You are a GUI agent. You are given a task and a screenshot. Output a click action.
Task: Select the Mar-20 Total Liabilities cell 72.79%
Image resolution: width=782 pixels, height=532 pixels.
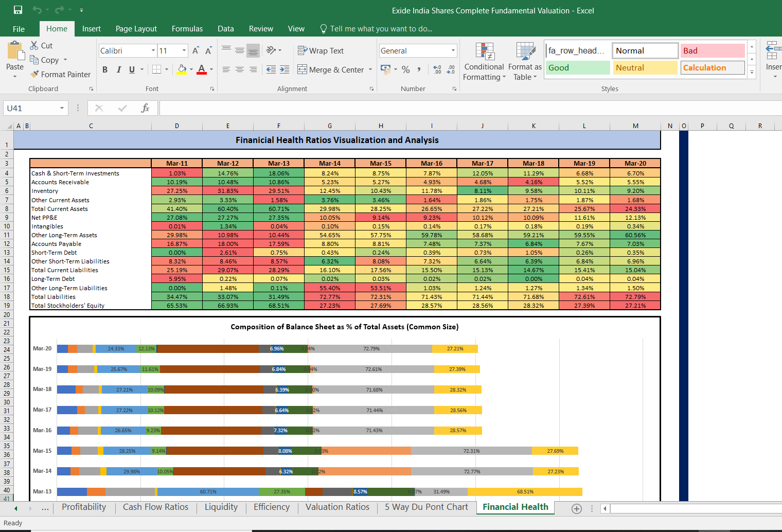[635, 297]
